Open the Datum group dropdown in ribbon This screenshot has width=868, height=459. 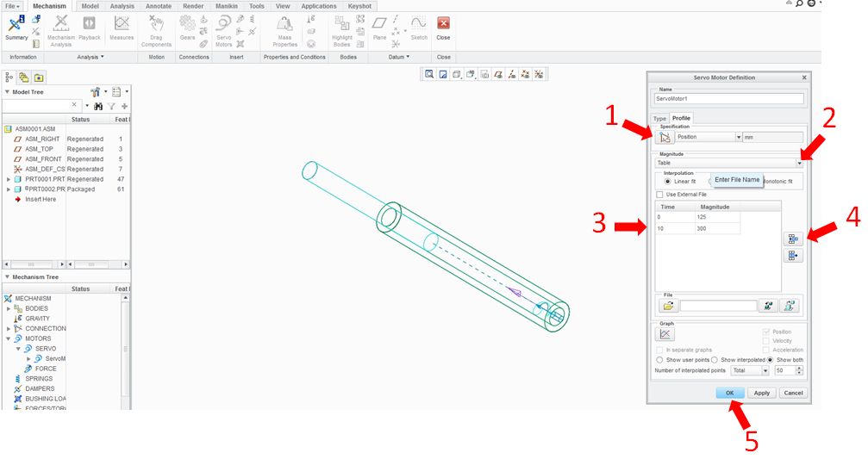pyautogui.click(x=398, y=57)
